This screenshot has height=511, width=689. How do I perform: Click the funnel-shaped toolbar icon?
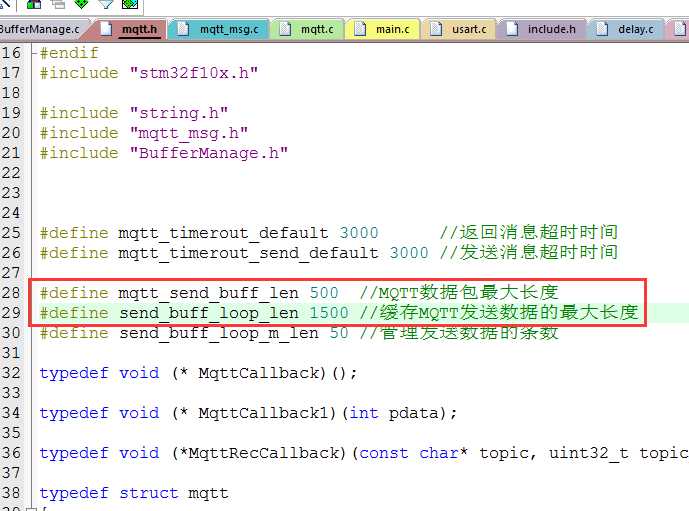105,4
